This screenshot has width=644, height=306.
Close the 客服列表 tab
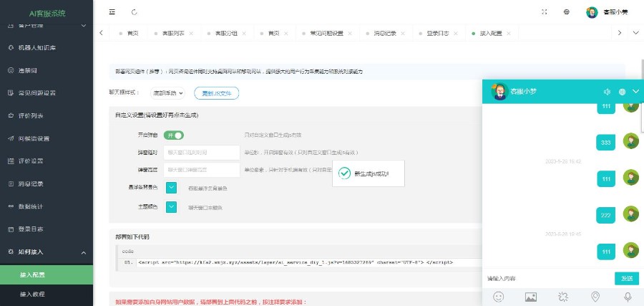(191, 33)
